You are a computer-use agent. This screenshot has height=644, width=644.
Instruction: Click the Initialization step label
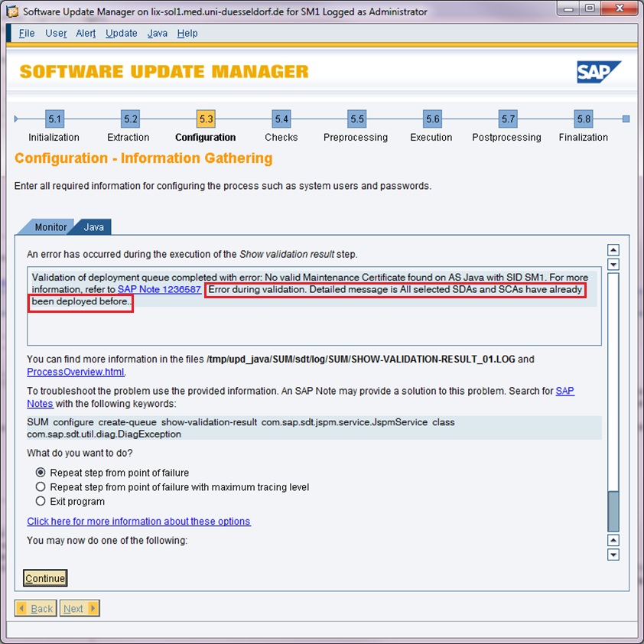(54, 137)
